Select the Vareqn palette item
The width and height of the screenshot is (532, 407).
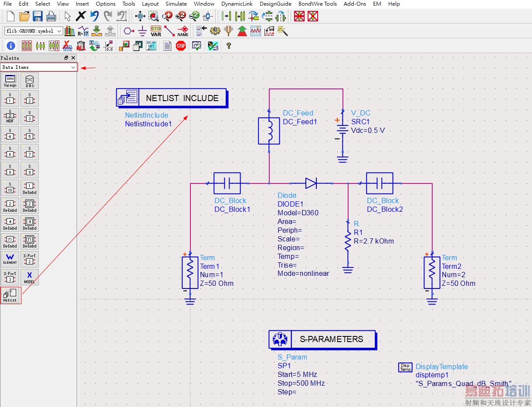pyautogui.click(x=10, y=81)
